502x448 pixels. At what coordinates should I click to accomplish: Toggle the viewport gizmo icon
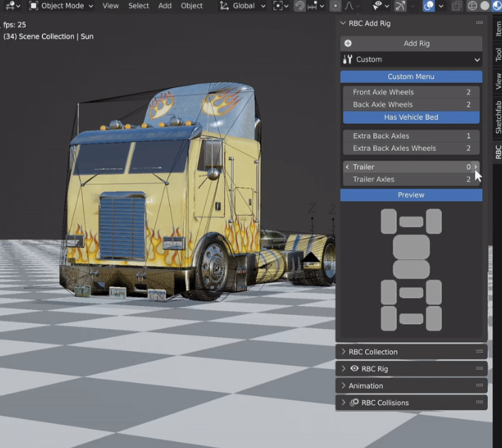click(400, 6)
